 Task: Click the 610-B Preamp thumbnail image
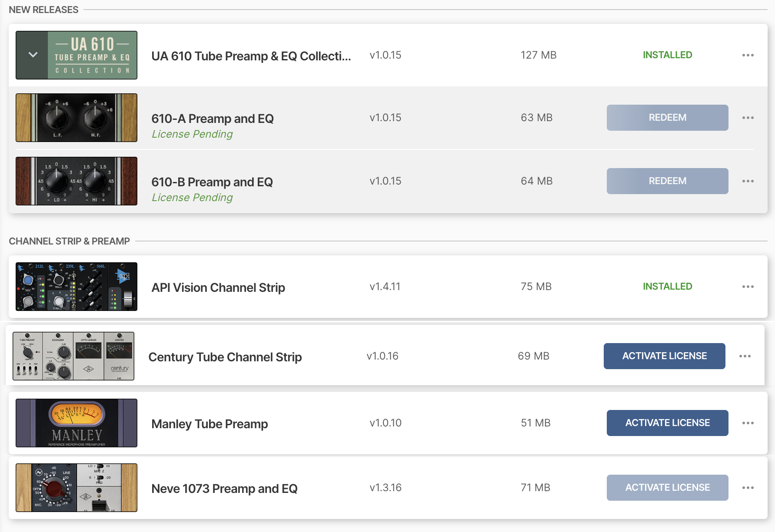click(77, 181)
